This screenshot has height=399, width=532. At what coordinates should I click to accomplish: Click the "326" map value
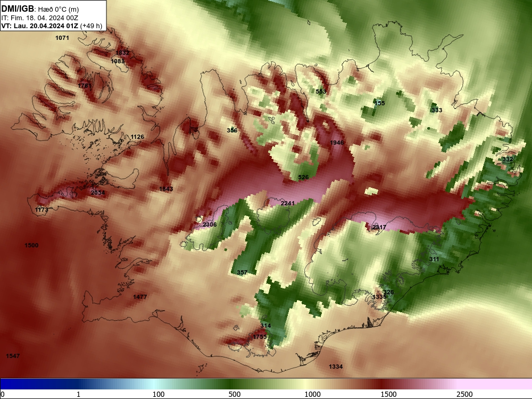[388, 292]
